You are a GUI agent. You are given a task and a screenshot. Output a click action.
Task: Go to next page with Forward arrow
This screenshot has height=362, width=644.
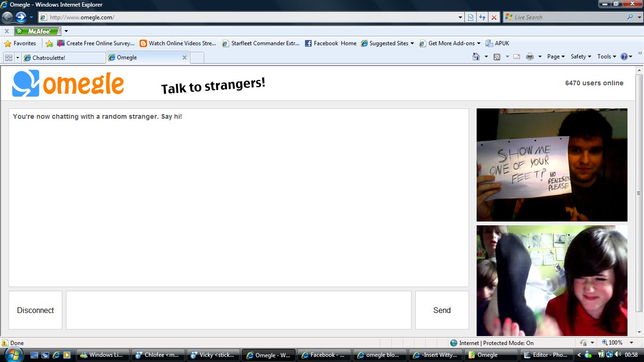click(x=21, y=17)
